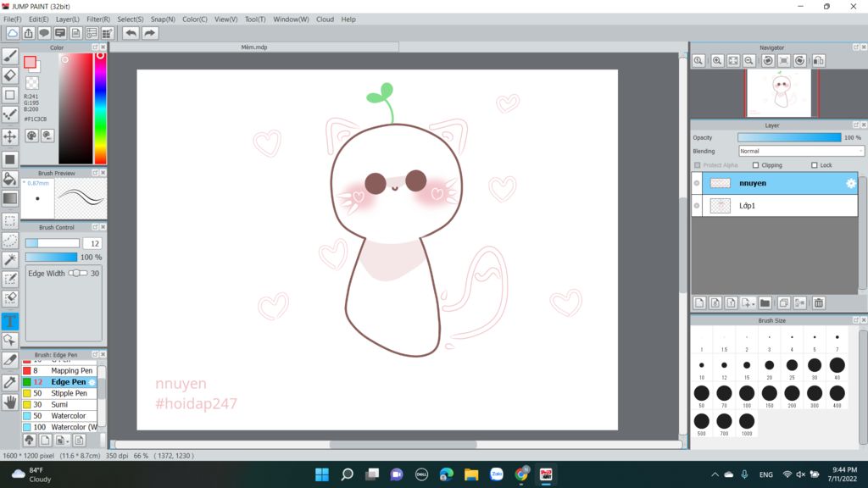Open the Blending mode dropdown
This screenshot has width=868, height=488.
[x=801, y=151]
